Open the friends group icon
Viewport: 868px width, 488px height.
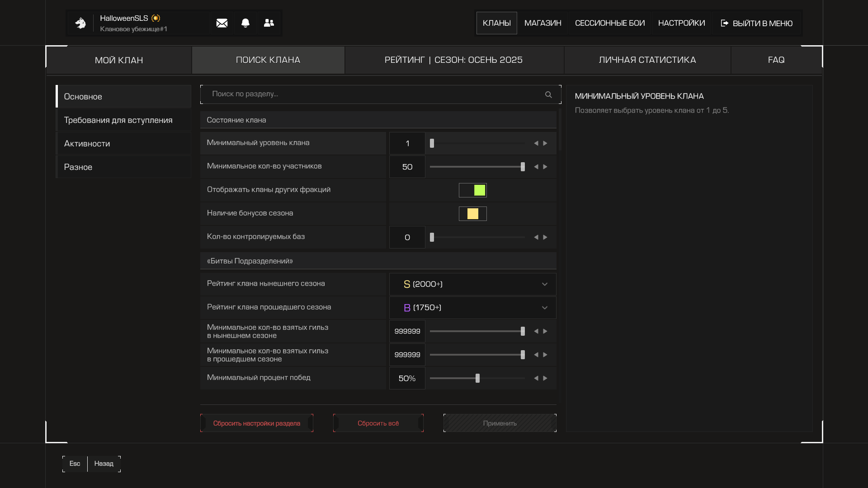(269, 23)
